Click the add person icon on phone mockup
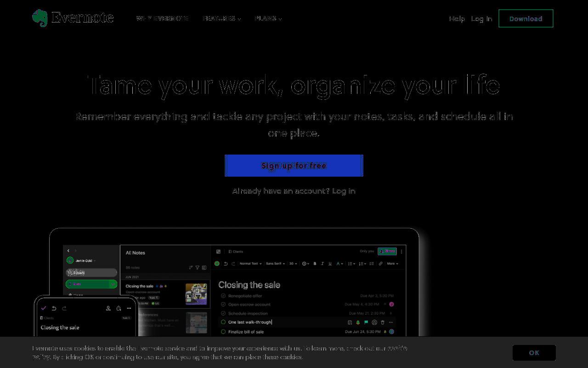Image resolution: width=588 pixels, height=368 pixels. [x=108, y=308]
